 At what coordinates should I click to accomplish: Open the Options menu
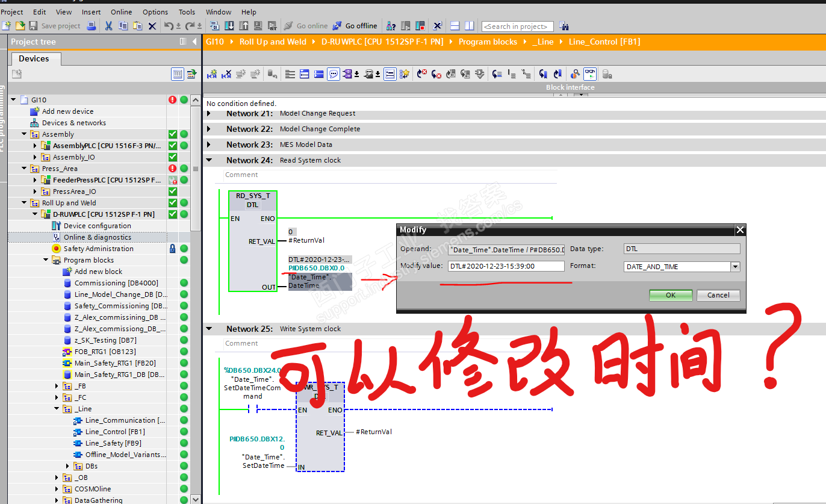155,12
